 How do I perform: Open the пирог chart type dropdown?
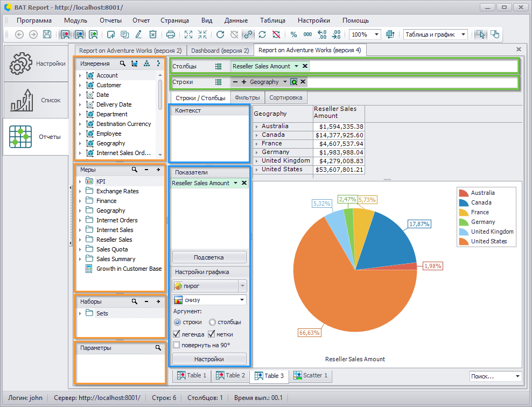point(242,286)
